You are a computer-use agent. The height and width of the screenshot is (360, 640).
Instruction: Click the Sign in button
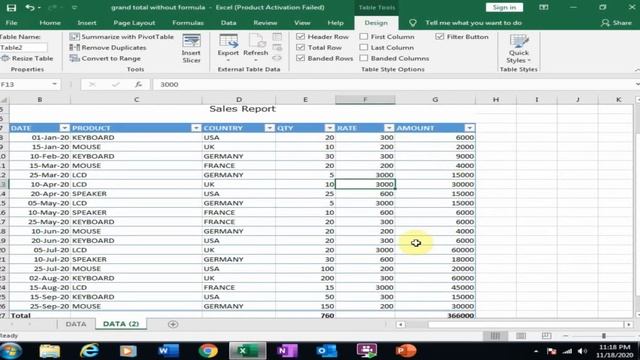point(504,7)
